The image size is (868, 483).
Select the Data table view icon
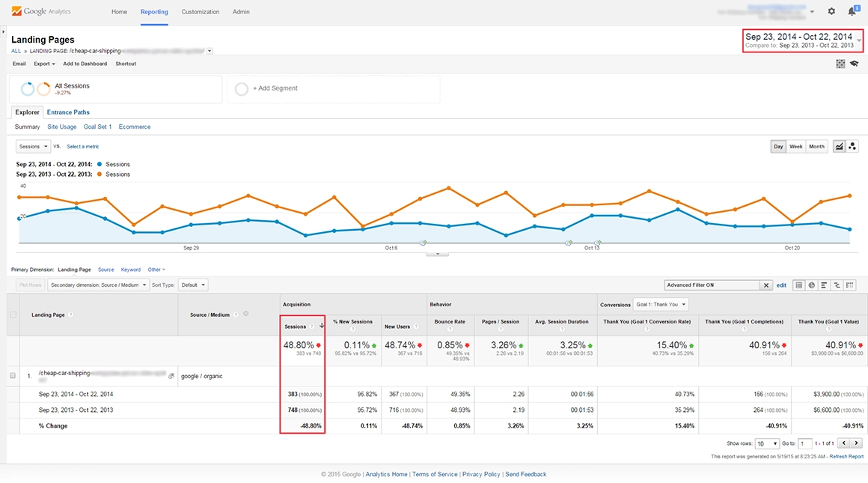(x=799, y=285)
